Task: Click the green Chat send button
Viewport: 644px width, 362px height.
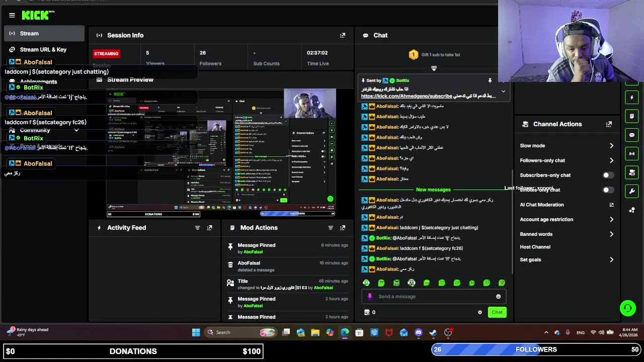Action: [x=497, y=312]
